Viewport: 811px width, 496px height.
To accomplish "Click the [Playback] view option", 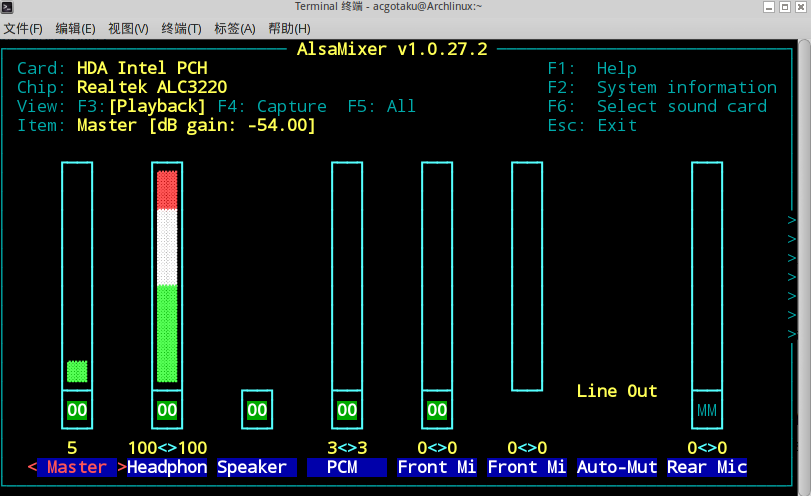I will [x=157, y=106].
